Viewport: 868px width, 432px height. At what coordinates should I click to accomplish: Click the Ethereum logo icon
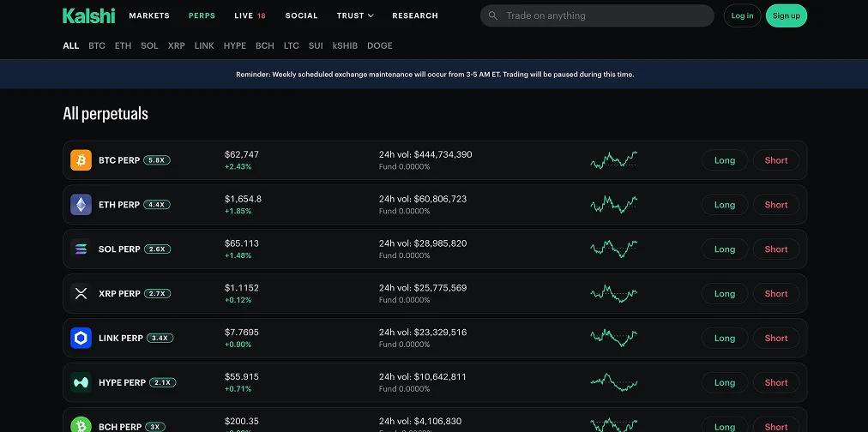pos(81,205)
